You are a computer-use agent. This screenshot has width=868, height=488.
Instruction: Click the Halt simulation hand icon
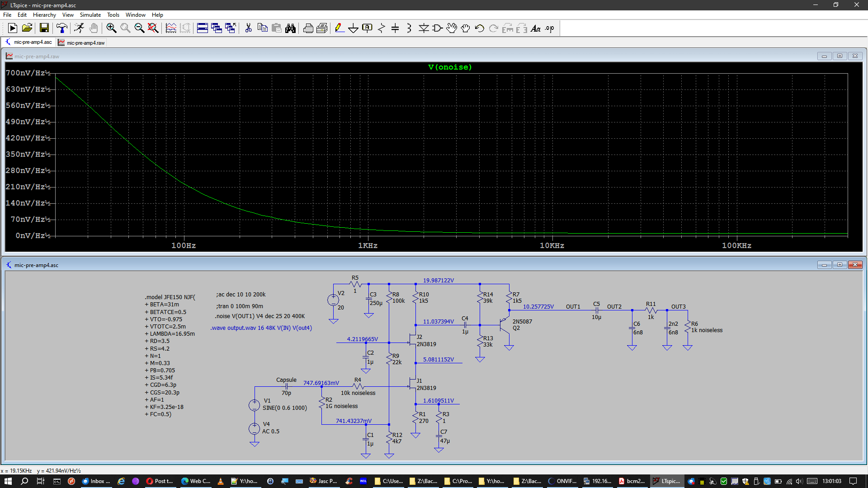click(x=94, y=28)
